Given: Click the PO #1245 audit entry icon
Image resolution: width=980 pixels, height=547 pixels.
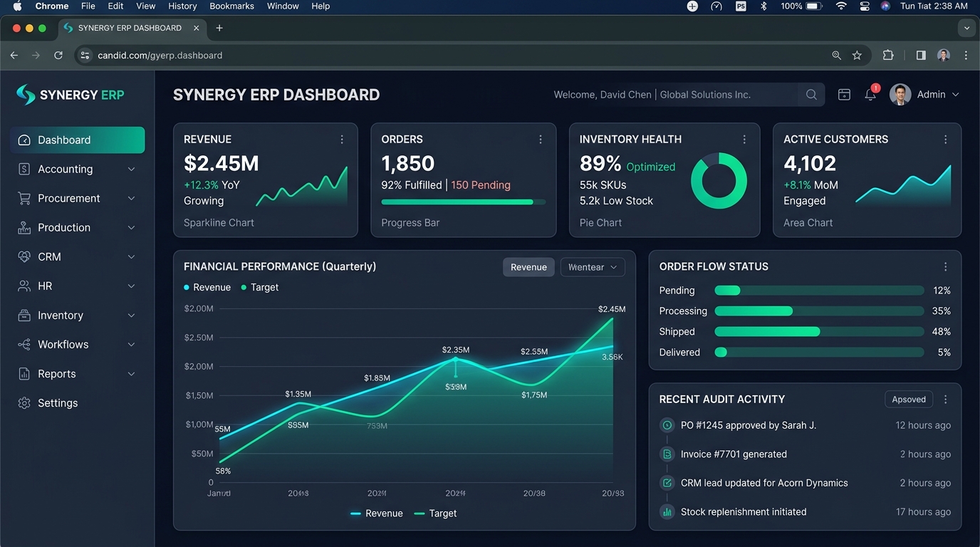Looking at the screenshot, I should (x=667, y=425).
